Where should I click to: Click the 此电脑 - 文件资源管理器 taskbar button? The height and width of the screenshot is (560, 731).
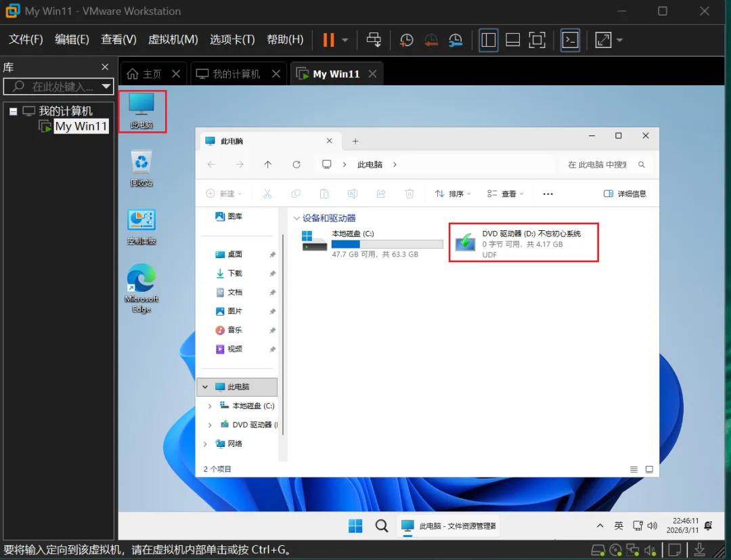[x=448, y=526]
